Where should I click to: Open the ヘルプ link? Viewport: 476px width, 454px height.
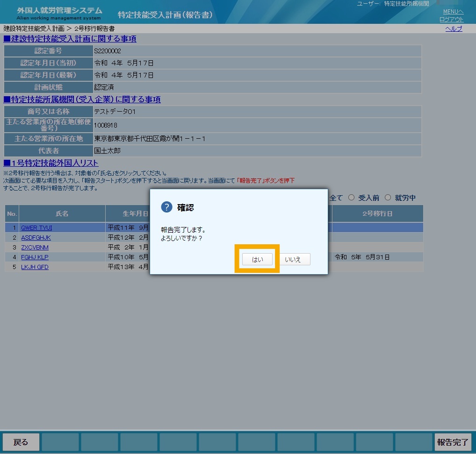(x=454, y=29)
